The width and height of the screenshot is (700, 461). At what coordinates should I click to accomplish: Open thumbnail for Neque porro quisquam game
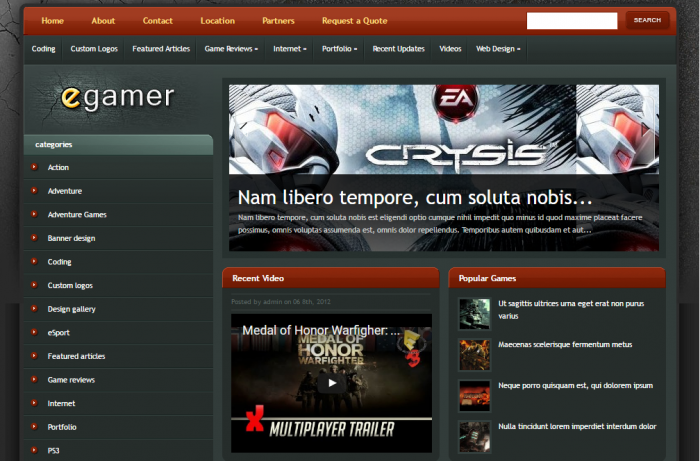click(474, 396)
